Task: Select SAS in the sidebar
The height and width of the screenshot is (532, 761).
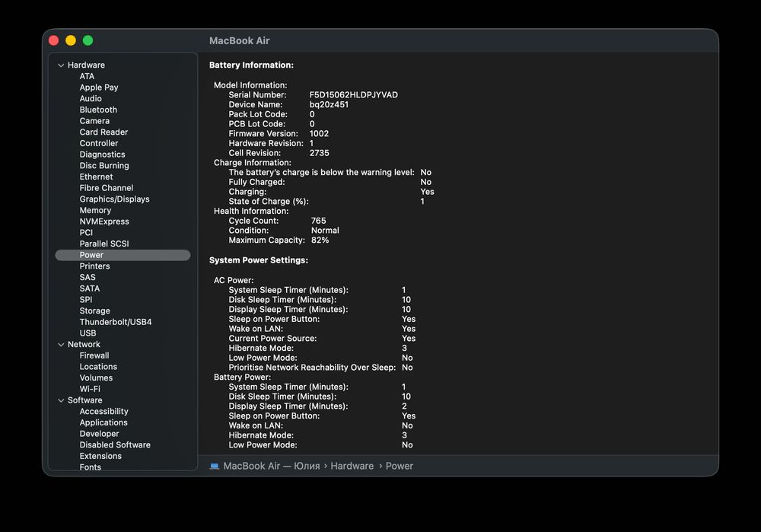Action: (88, 277)
